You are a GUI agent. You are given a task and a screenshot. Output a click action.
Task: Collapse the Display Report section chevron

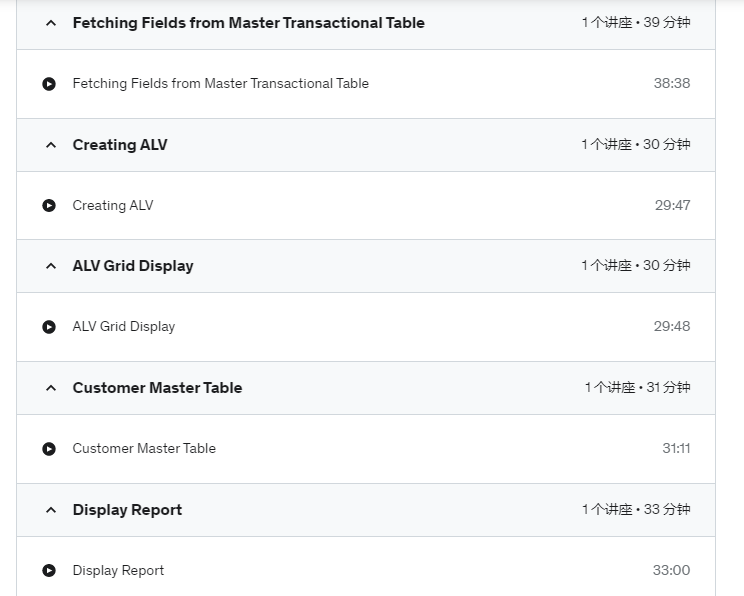point(51,510)
